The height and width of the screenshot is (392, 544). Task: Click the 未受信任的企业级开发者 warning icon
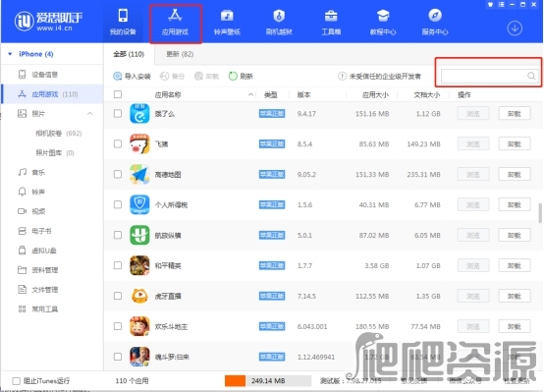click(x=342, y=76)
